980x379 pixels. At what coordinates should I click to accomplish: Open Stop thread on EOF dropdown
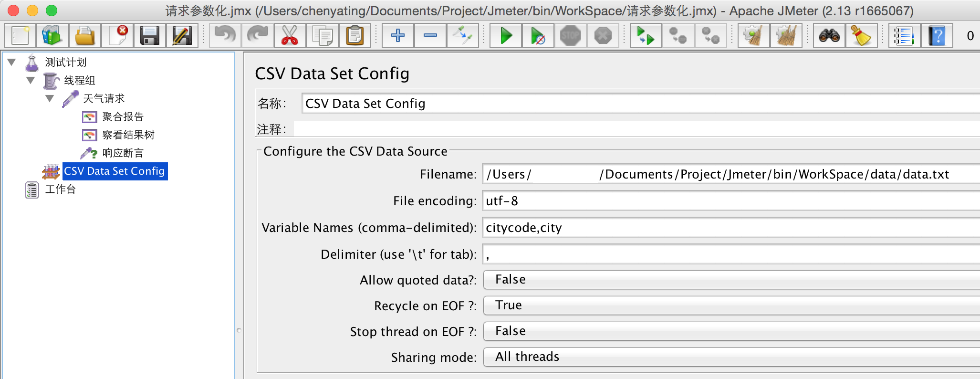click(x=731, y=331)
